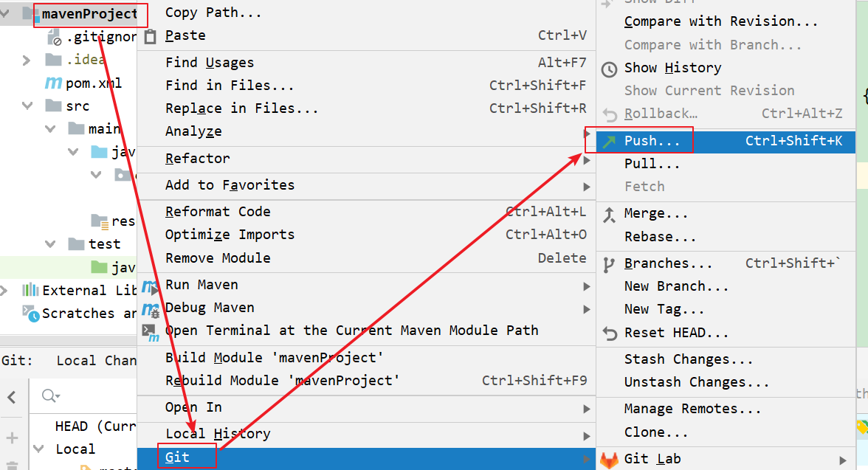The height and width of the screenshot is (470, 868).
Task: Click the Open Terminal Maven icon
Action: pyautogui.click(x=151, y=331)
